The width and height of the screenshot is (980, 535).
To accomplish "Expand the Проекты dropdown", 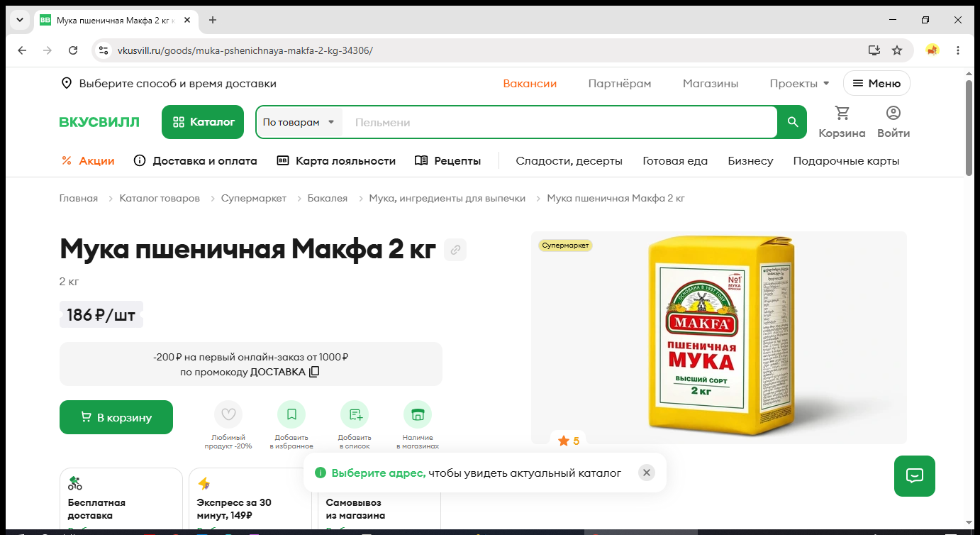I will [x=799, y=84].
